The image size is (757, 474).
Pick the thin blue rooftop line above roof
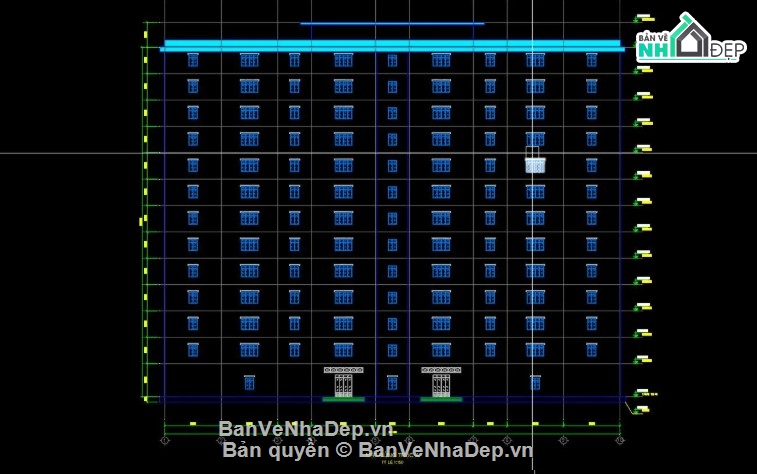(392, 23)
